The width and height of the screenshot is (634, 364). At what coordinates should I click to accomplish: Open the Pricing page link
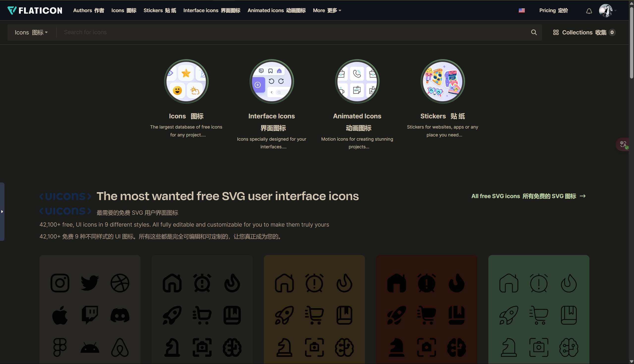click(553, 10)
